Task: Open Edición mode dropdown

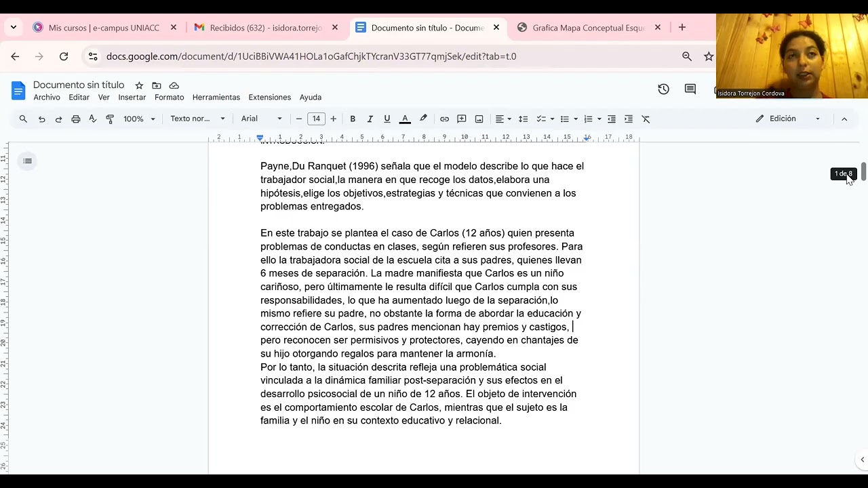Action: click(x=788, y=119)
